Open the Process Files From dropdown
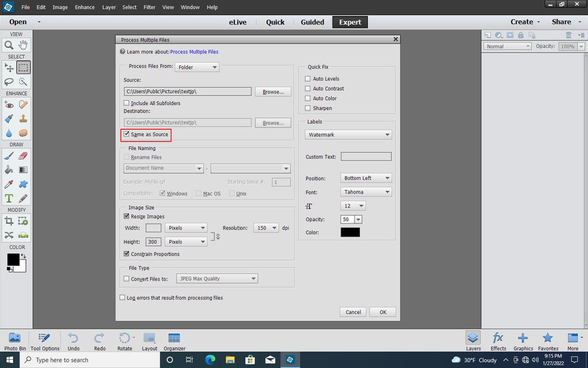 [x=197, y=67]
